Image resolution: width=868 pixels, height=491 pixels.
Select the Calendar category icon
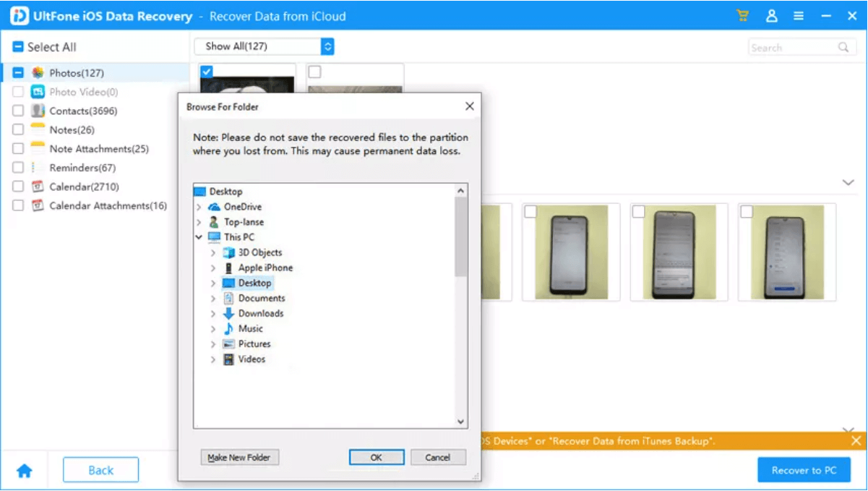37,186
